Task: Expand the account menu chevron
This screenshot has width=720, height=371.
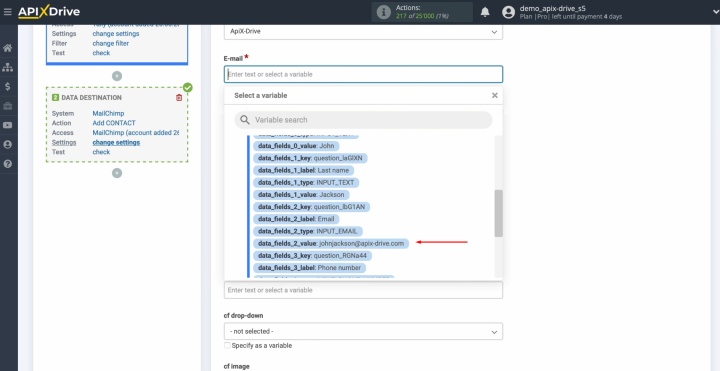Action: coord(715,12)
